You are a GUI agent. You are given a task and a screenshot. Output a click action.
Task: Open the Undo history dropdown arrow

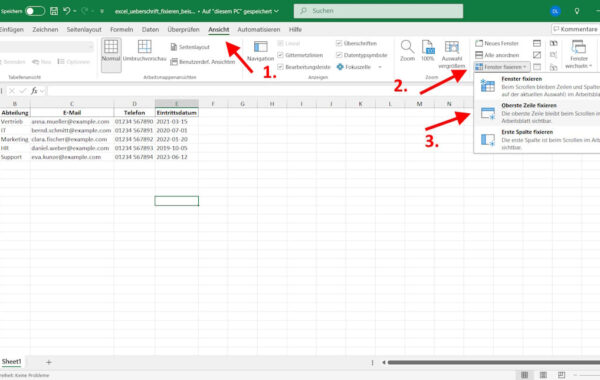coord(75,11)
